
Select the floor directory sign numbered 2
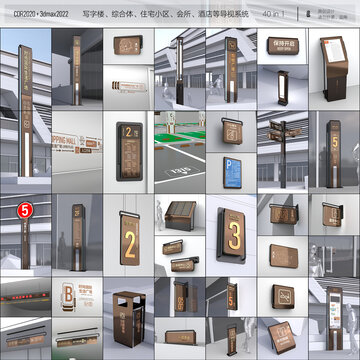click(x=128, y=152)
